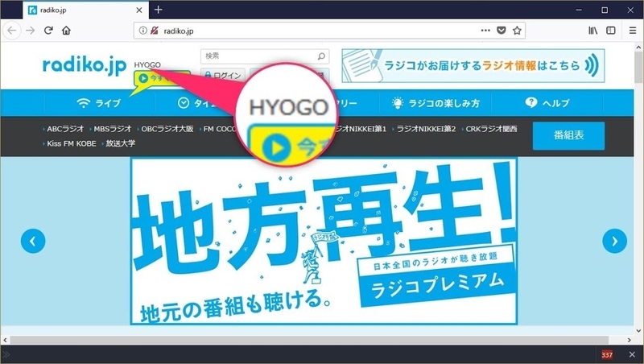Click the 番組表 button
Image resolution: width=644 pixels, height=364 pixels.
[568, 135]
